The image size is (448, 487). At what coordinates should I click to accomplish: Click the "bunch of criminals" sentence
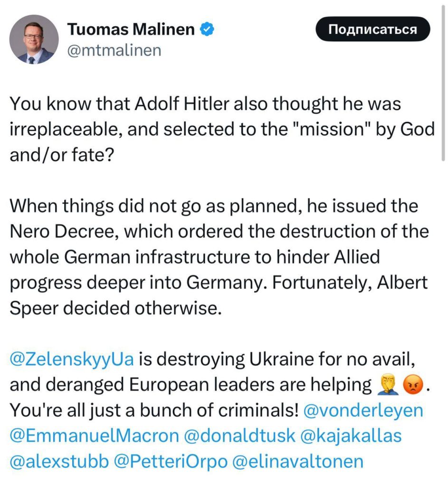(x=152, y=410)
